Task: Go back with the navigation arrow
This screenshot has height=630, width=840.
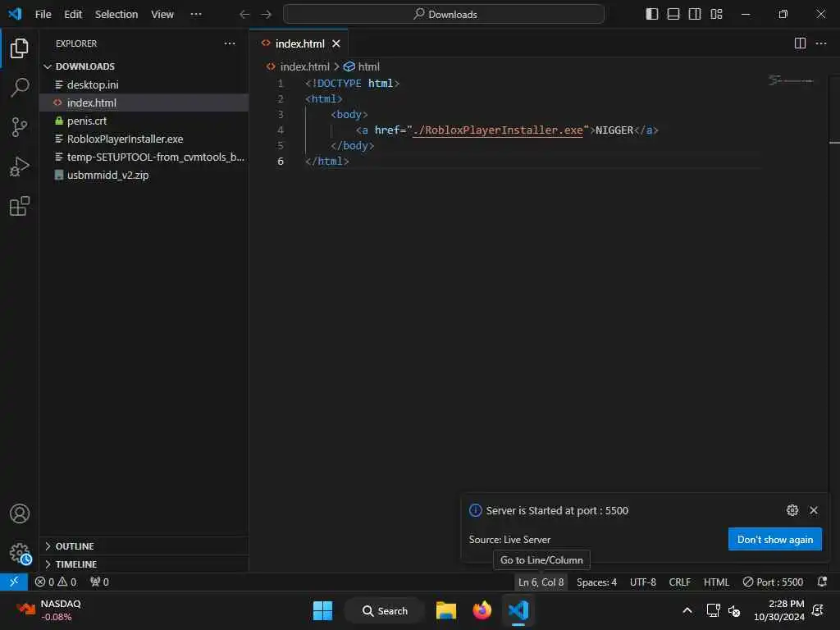Action: point(244,14)
